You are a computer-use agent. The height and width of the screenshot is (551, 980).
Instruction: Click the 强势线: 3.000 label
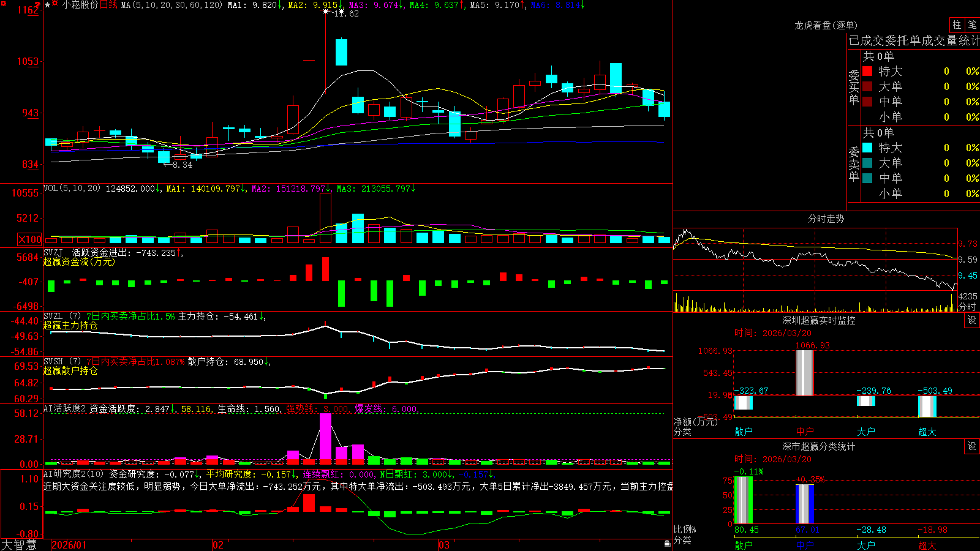(x=318, y=409)
